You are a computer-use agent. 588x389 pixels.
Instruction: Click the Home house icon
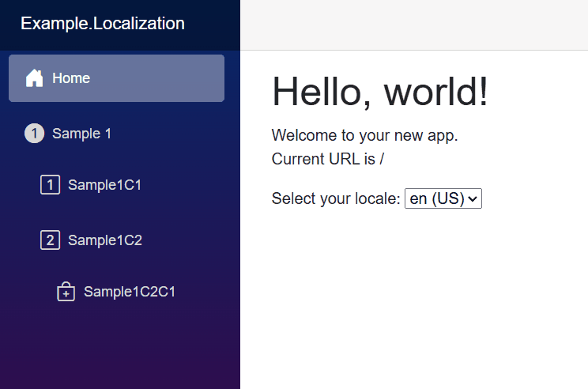click(34, 78)
